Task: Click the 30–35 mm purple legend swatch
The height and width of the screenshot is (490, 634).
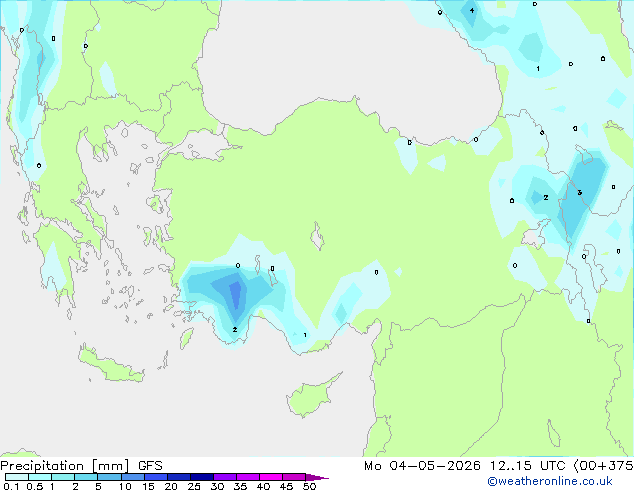Action: tap(225, 477)
